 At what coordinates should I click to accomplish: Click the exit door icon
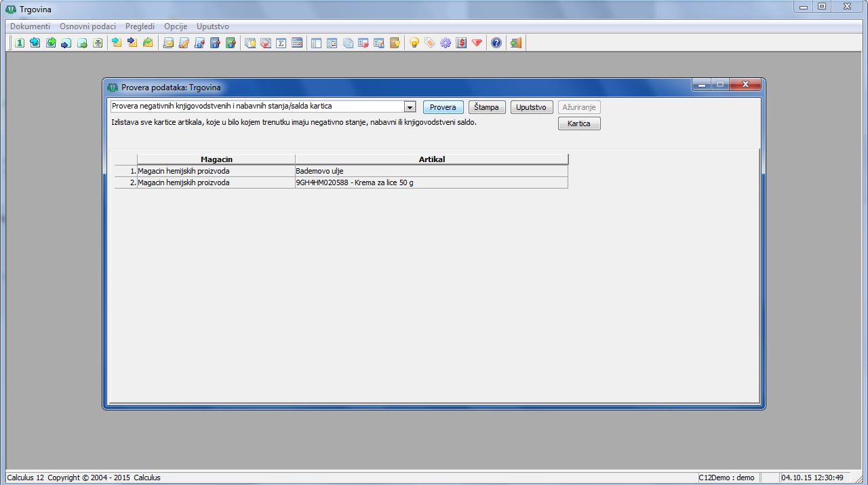click(516, 43)
